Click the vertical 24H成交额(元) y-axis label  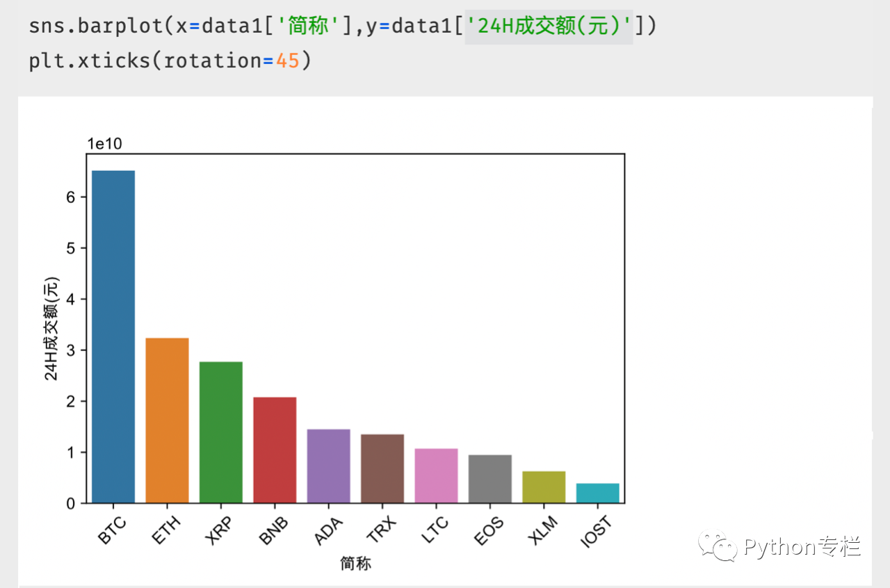(x=51, y=328)
